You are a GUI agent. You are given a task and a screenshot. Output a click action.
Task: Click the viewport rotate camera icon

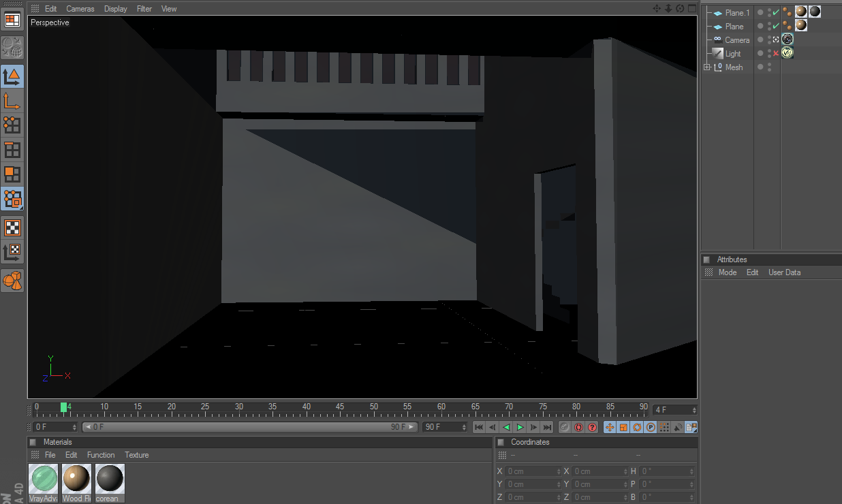[x=680, y=8]
